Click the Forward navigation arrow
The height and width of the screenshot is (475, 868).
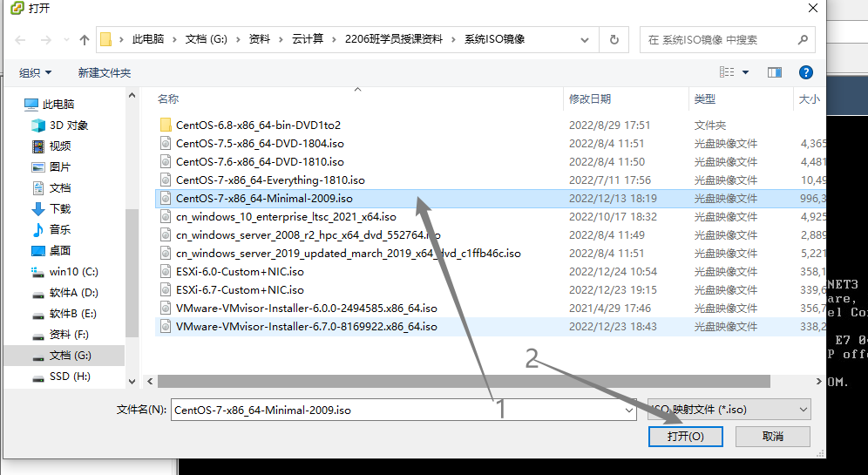(46, 40)
